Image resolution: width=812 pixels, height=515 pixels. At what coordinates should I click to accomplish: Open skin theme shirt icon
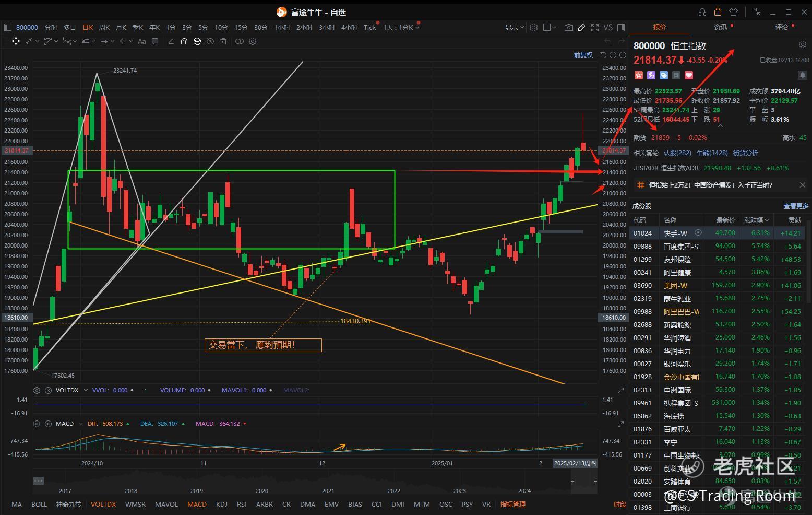734,12
